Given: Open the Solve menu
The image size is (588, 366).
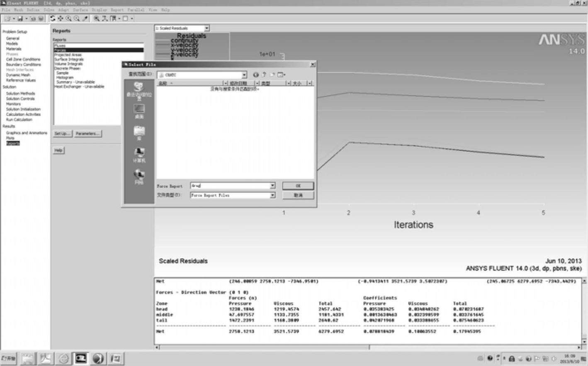Looking at the screenshot, I should [x=49, y=10].
